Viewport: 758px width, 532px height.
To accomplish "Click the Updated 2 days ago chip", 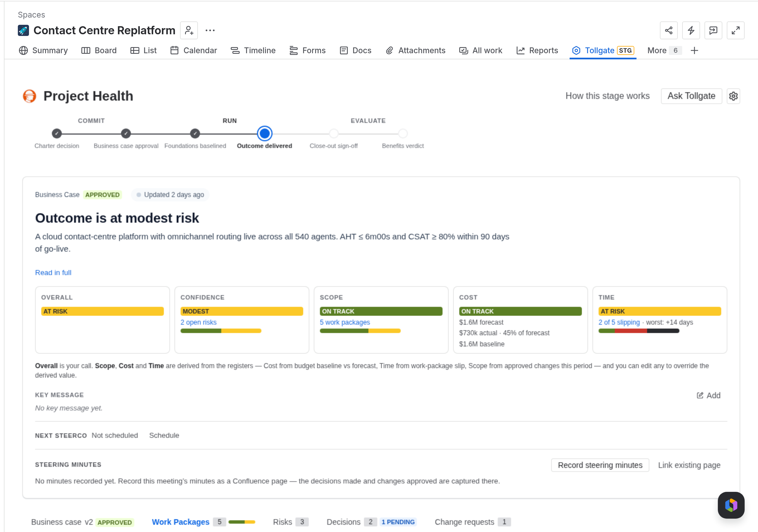I will click(x=170, y=195).
